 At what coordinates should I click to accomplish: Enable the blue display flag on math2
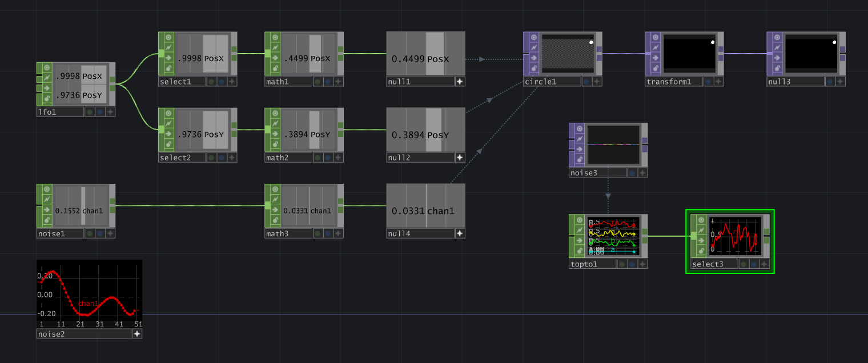click(x=328, y=158)
